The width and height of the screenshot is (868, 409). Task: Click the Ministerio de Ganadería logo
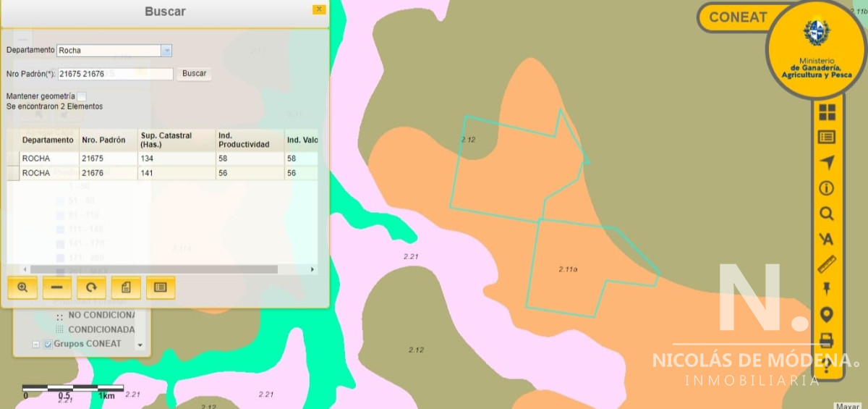pyautogui.click(x=817, y=49)
